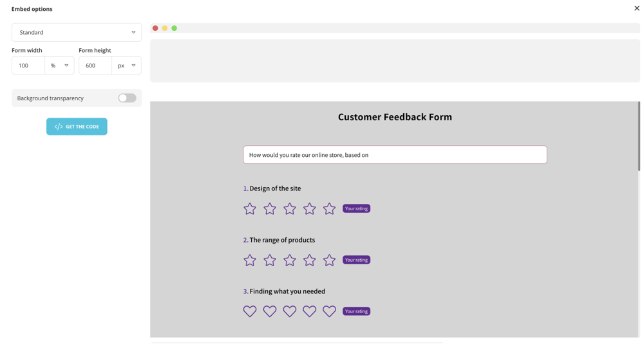Screen dimensions: 644x355
Task: Close the Embed options dialog
Action: pyautogui.click(x=637, y=8)
